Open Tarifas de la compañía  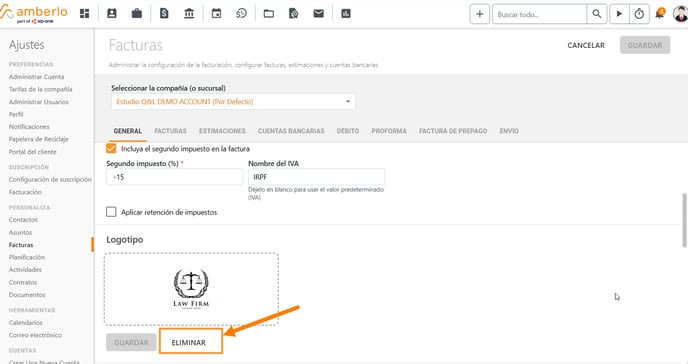click(x=40, y=89)
